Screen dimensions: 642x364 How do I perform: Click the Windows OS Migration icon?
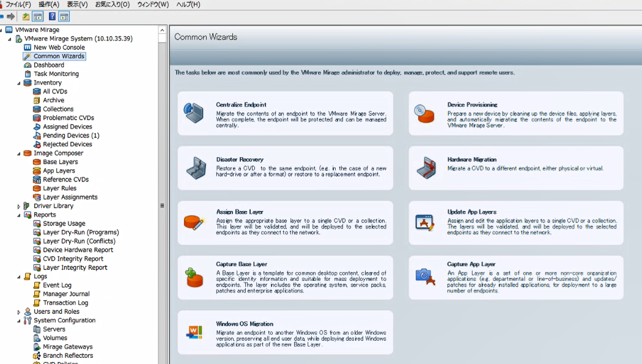coord(194,332)
